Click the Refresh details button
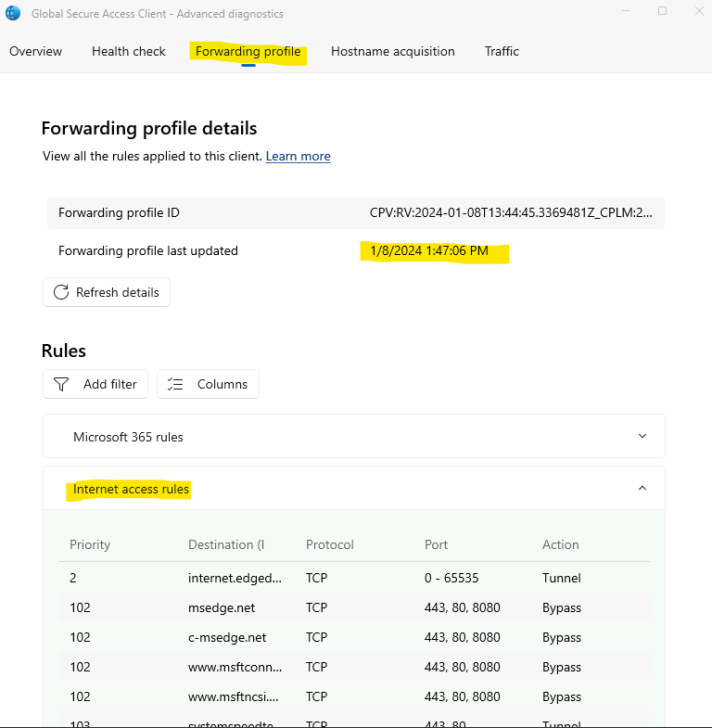Screen dimensions: 712x728 click(107, 292)
